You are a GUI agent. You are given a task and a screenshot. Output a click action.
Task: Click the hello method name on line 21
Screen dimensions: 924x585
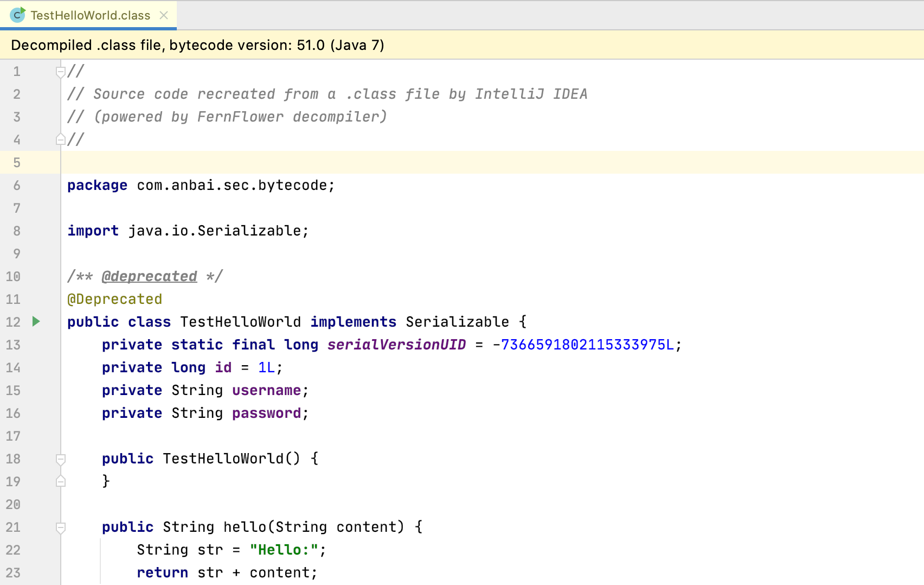point(245,527)
